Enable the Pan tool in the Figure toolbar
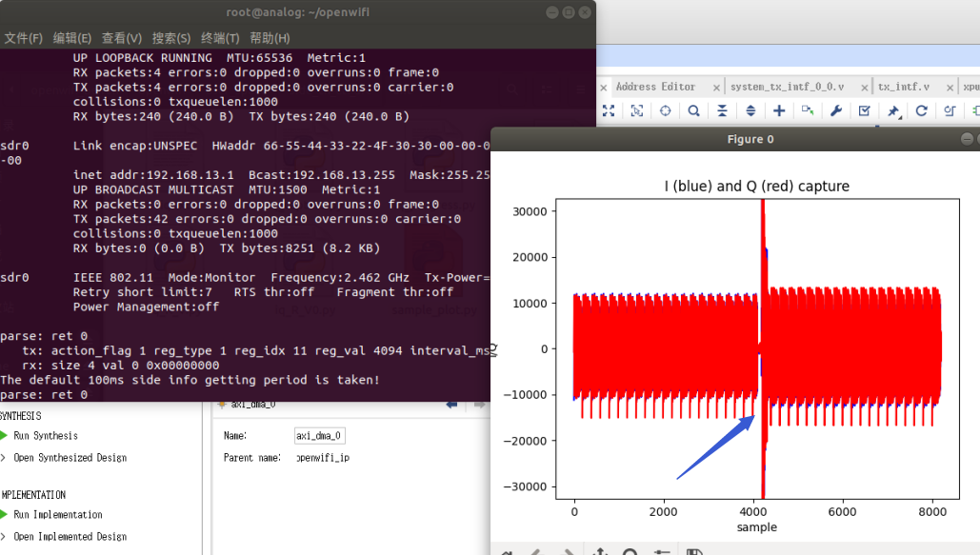The height and width of the screenshot is (555, 980). 600,551
